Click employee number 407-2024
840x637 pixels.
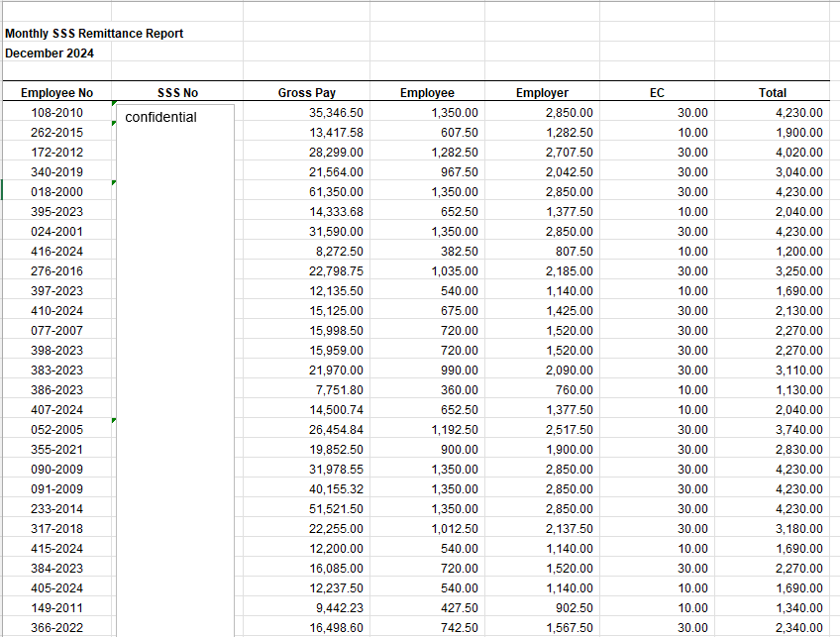56,410
